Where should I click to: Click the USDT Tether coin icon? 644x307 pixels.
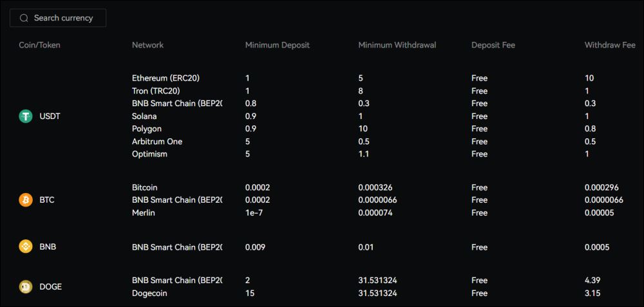click(x=26, y=116)
